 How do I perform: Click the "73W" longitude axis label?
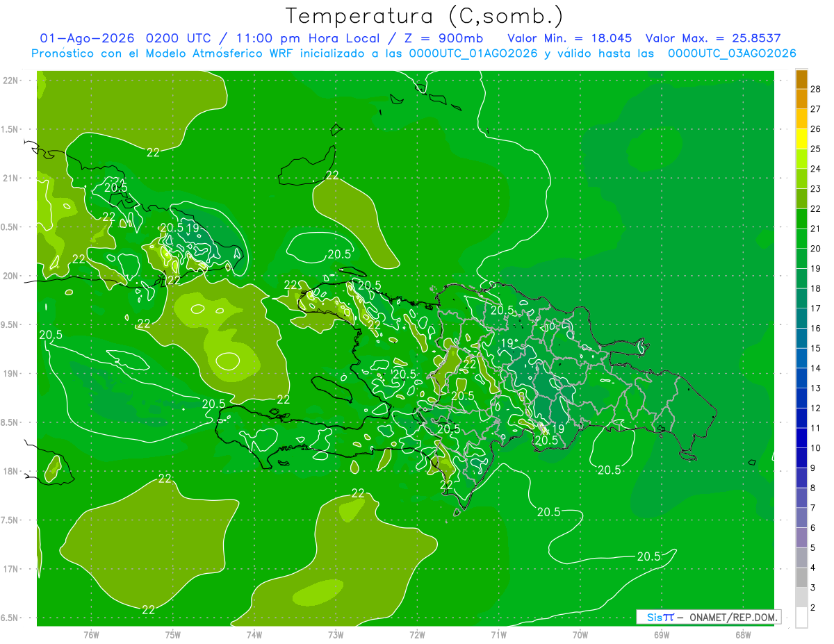pos(336,634)
